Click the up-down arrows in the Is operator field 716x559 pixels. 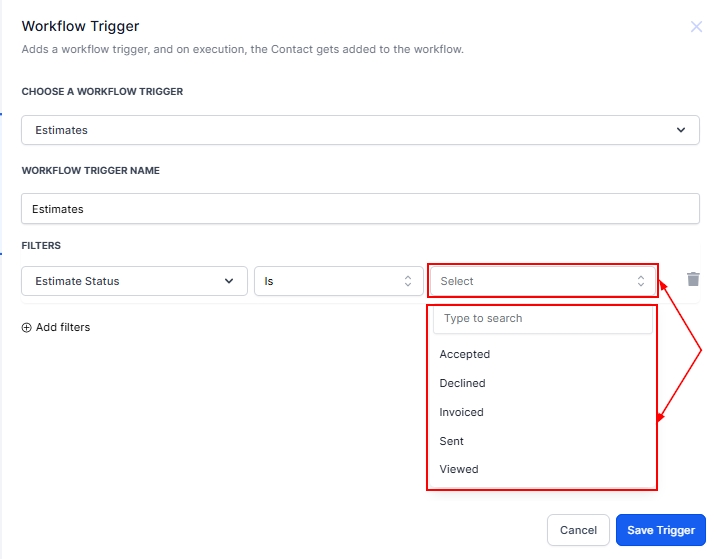(407, 281)
